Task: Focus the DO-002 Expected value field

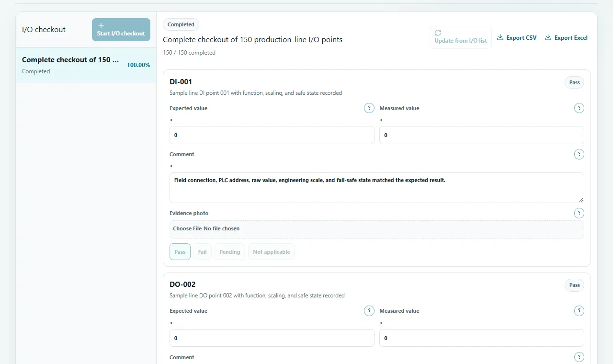Action: coord(272,338)
